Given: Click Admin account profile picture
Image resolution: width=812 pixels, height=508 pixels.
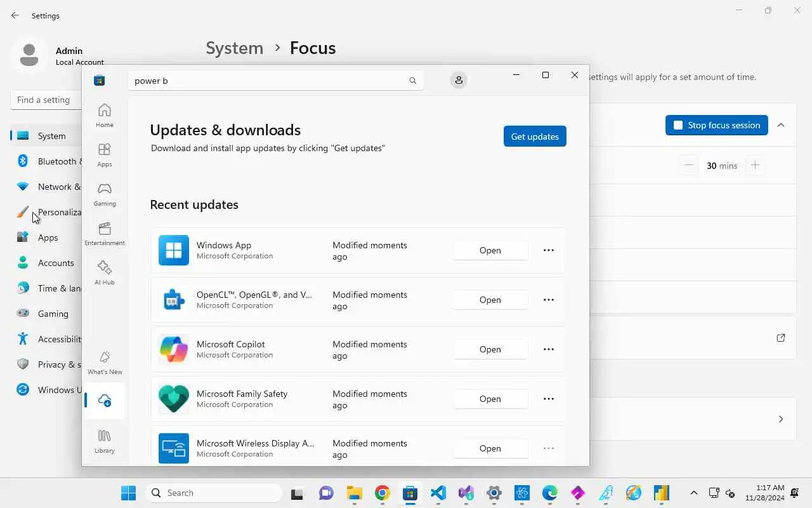Looking at the screenshot, I should click(29, 55).
